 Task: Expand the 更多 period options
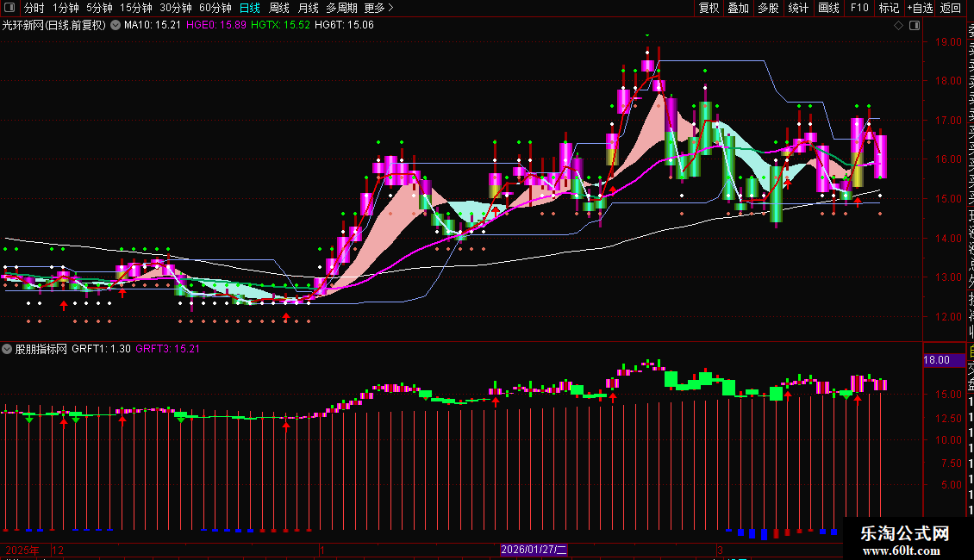(378, 8)
